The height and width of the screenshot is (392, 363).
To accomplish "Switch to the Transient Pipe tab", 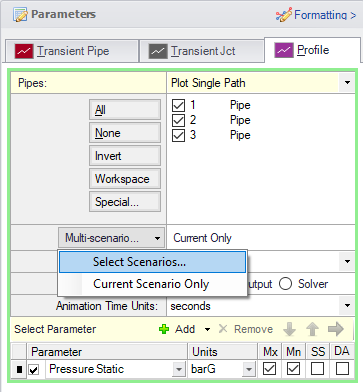I will (72, 51).
